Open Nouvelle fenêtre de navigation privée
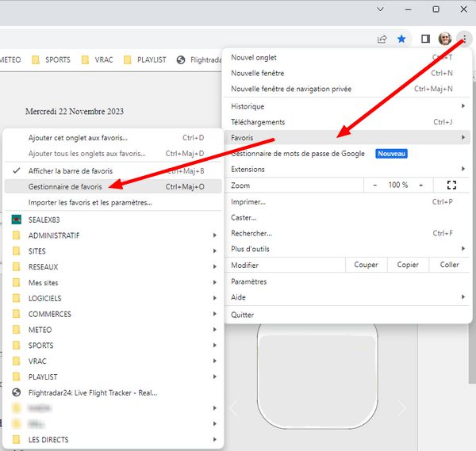This screenshot has width=476, height=451. 347,89
